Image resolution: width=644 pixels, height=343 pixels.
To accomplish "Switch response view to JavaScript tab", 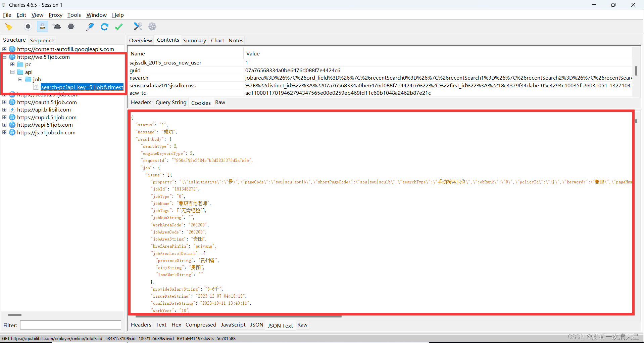I will click(233, 325).
